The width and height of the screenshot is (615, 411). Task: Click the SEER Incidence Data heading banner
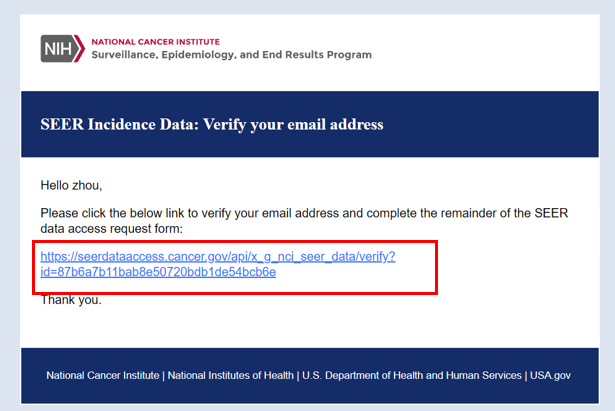pos(310,124)
